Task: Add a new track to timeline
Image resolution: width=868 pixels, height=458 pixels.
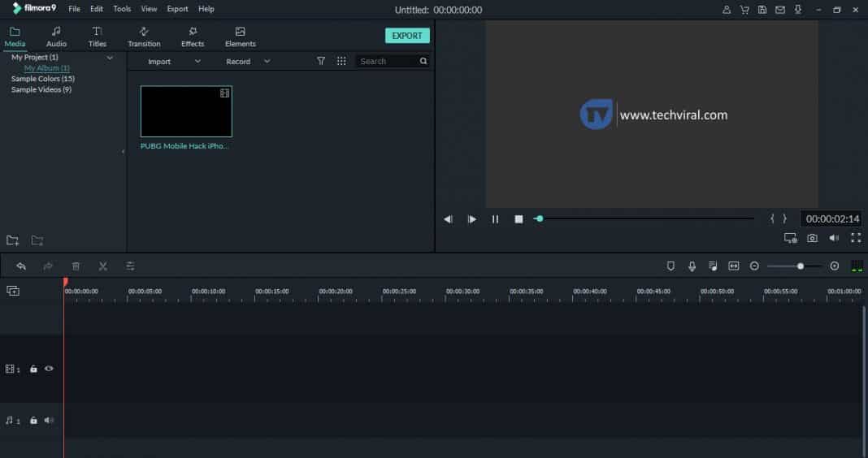Action: pos(13,291)
